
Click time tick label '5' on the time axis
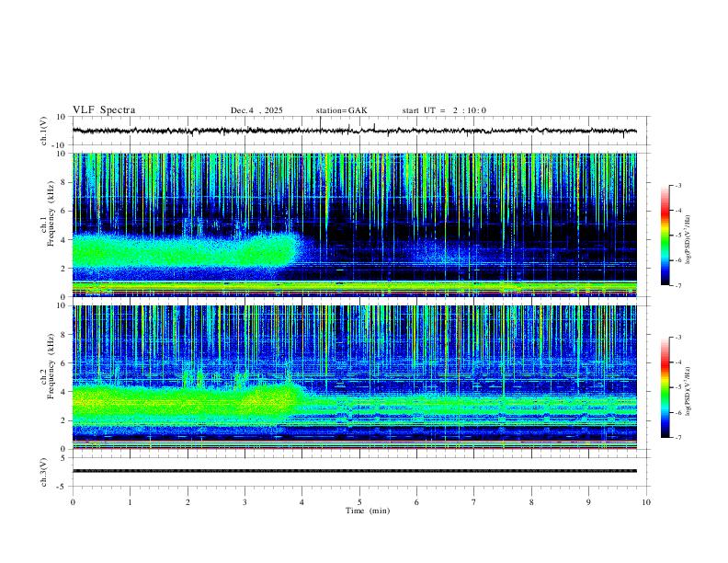[x=359, y=502]
